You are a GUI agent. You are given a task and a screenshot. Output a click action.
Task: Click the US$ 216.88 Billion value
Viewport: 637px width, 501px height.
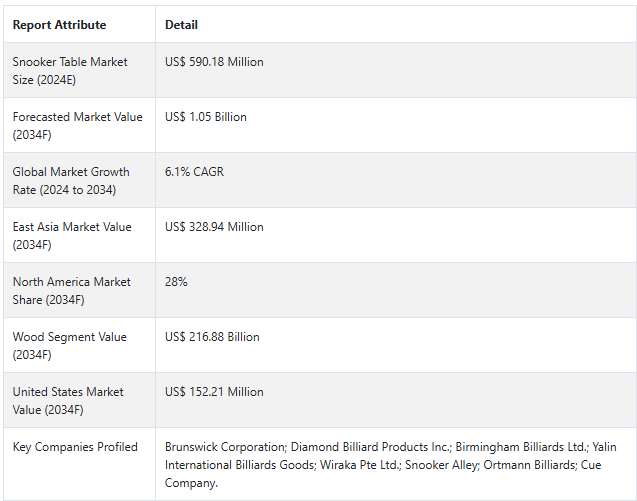(x=212, y=337)
